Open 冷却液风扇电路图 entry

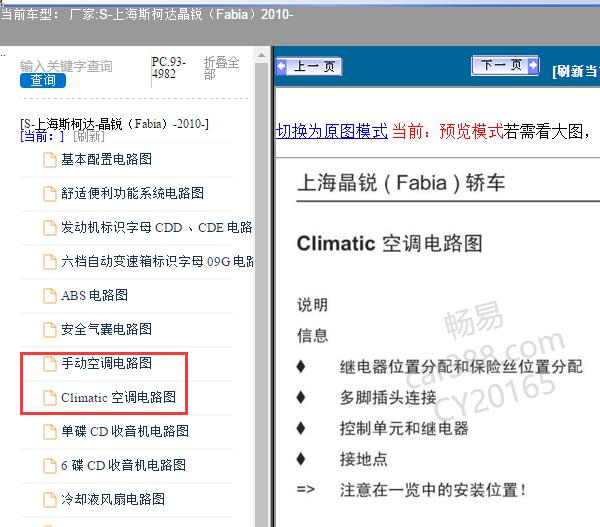click(113, 499)
